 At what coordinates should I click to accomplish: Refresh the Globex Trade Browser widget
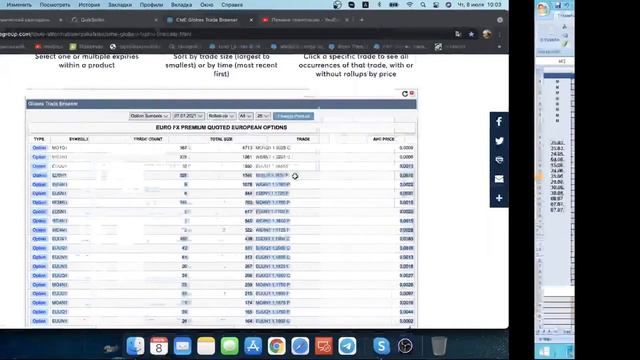tap(405, 94)
